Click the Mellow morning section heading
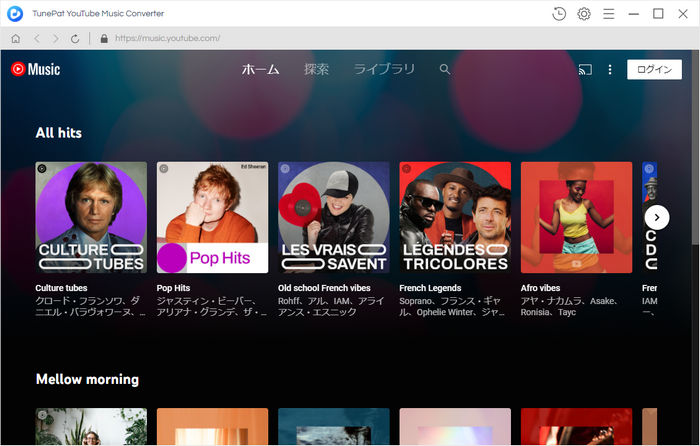The height and width of the screenshot is (446, 700). 88,379
